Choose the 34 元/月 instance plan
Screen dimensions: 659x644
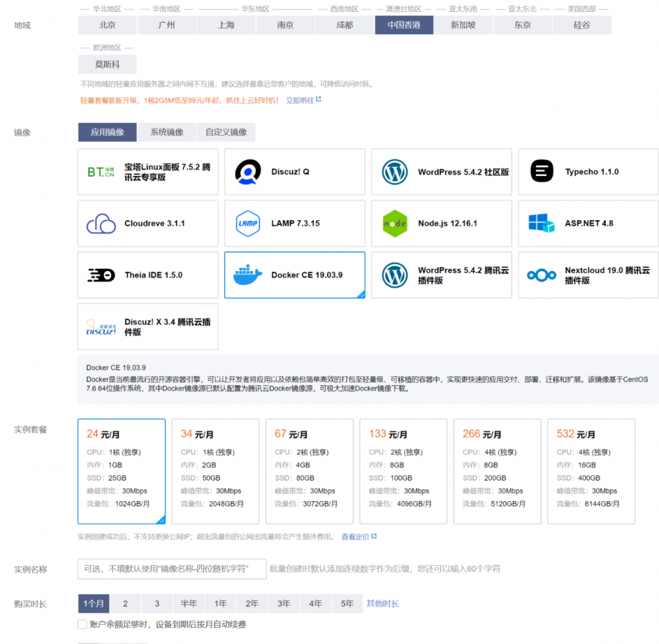point(215,471)
